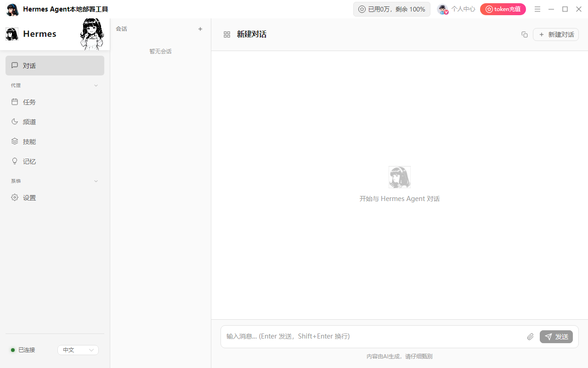Click the 频道 moon icon

click(x=15, y=121)
